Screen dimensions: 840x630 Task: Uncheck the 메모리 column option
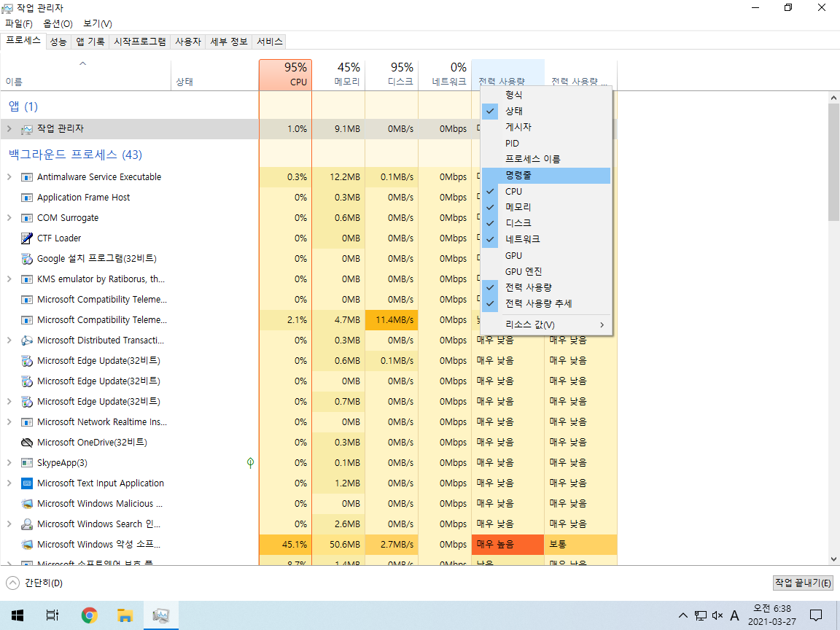[546, 207]
